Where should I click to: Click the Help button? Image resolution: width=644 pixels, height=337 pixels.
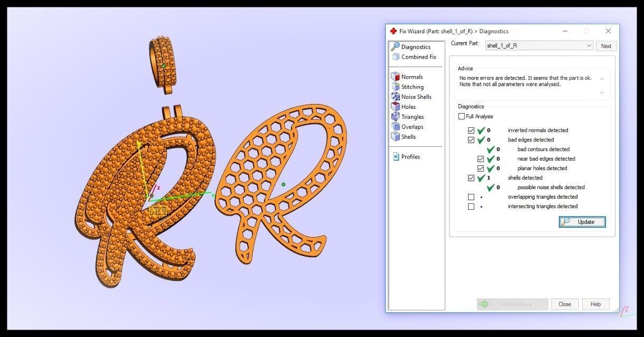coord(596,304)
